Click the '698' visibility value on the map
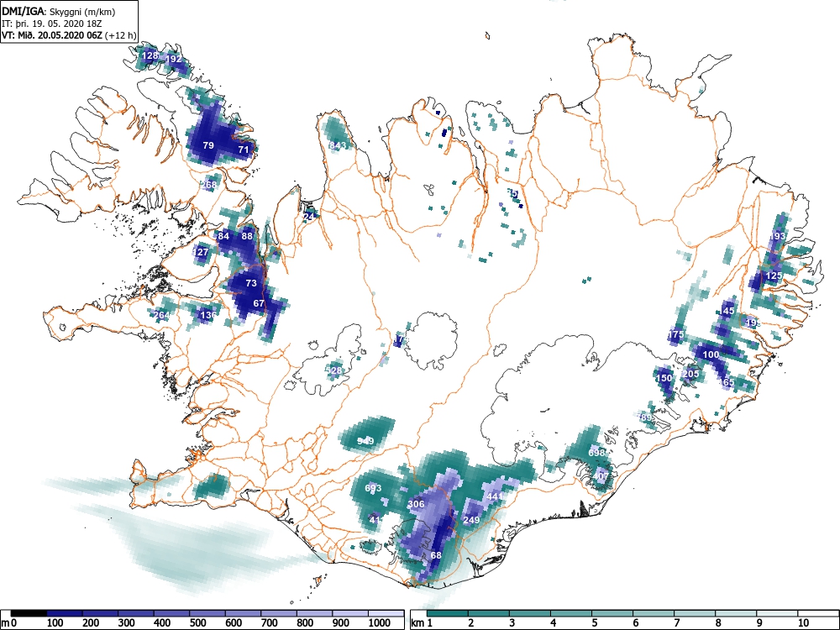The image size is (840, 630). 596,452
